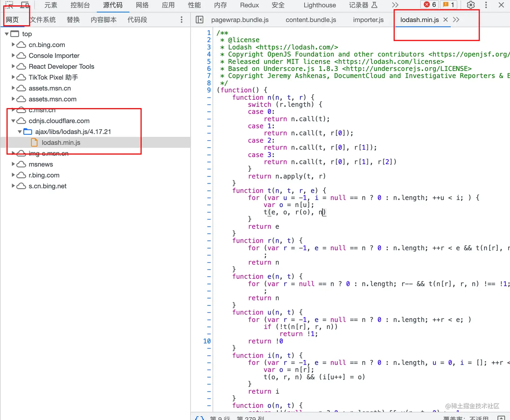Close the lodash.min.js editor tab
The image size is (510, 420).
click(x=446, y=20)
